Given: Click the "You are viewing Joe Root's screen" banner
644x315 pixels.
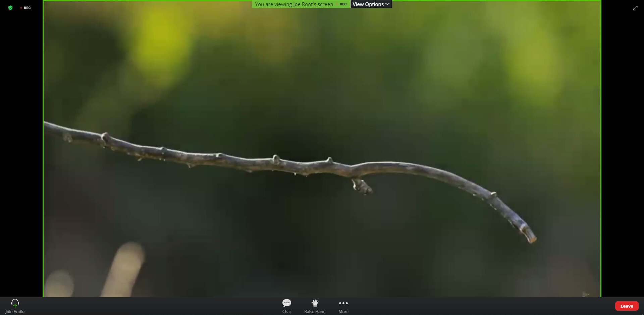Looking at the screenshot, I should pyautogui.click(x=294, y=4).
